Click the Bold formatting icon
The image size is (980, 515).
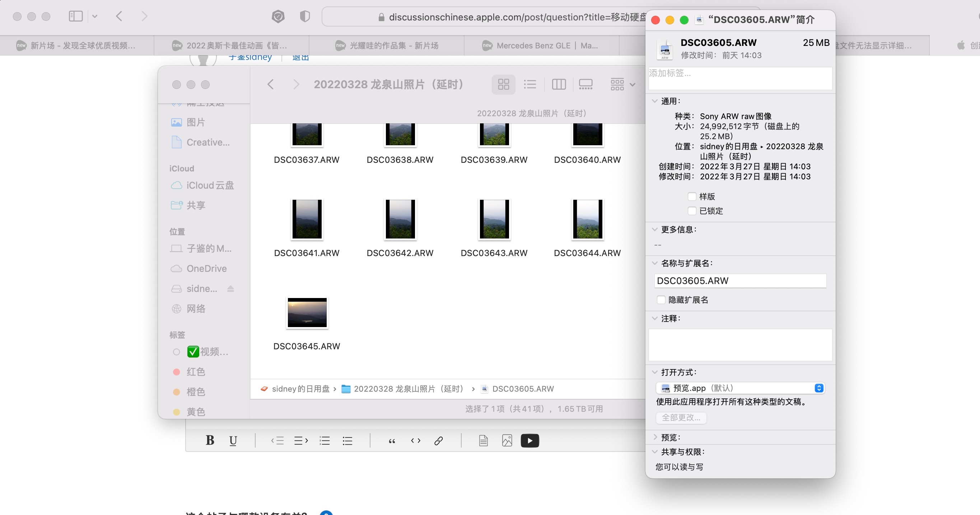210,440
